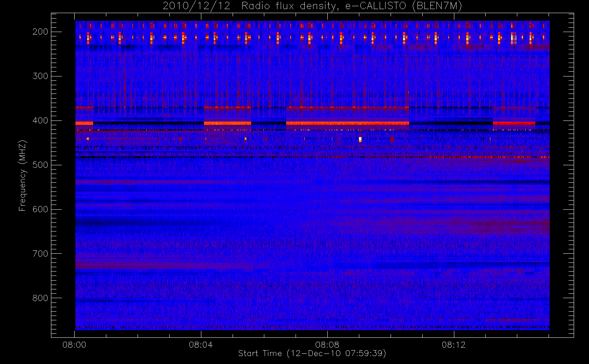Click the long orange band near 400 MHz

(348, 123)
